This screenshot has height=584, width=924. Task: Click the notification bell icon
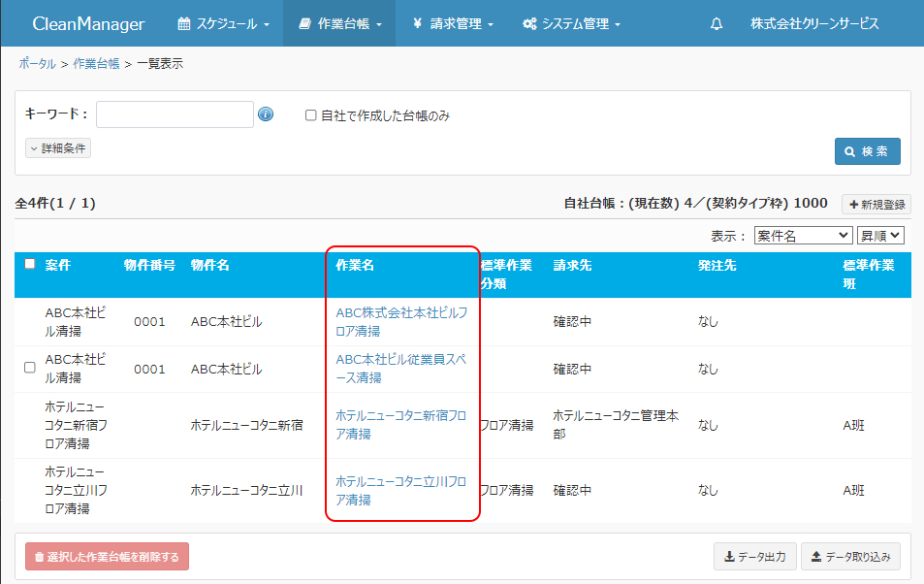[x=717, y=24]
